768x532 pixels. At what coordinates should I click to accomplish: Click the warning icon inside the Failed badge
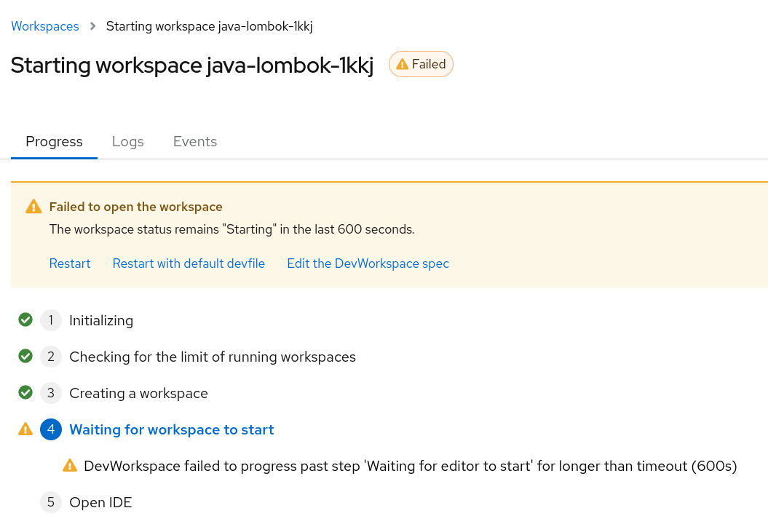point(402,65)
